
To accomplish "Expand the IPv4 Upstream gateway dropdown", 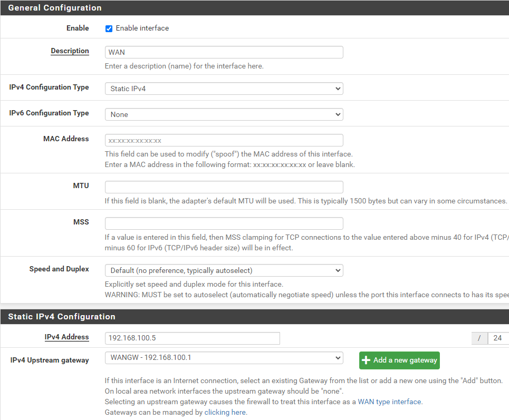I will [224, 358].
